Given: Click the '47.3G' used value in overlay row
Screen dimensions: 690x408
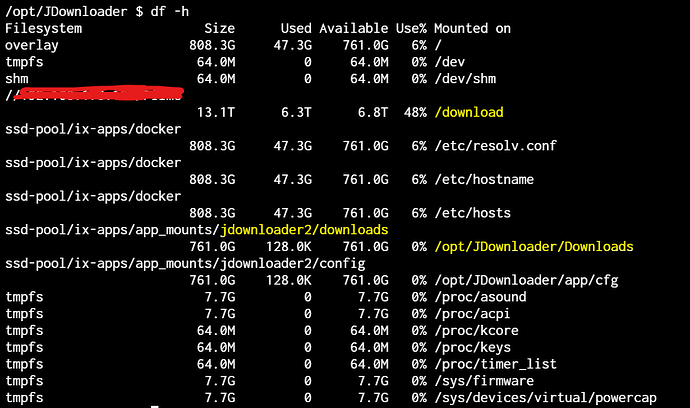Looking at the screenshot, I should [x=293, y=45].
